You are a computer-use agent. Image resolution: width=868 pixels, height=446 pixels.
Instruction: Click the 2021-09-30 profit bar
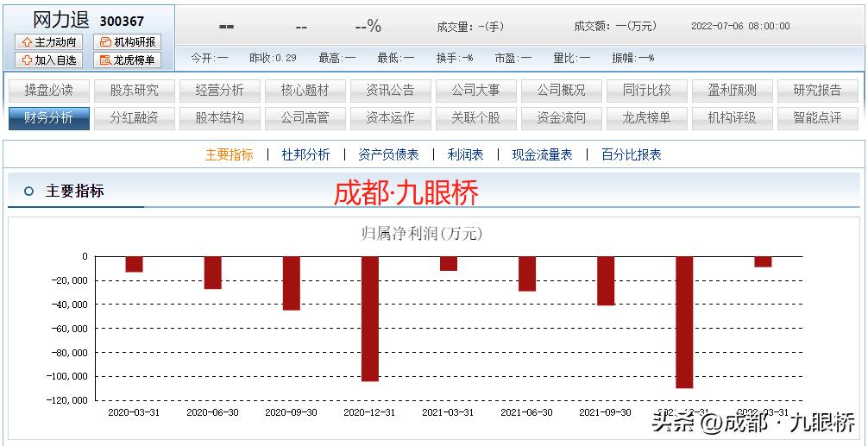(606, 280)
